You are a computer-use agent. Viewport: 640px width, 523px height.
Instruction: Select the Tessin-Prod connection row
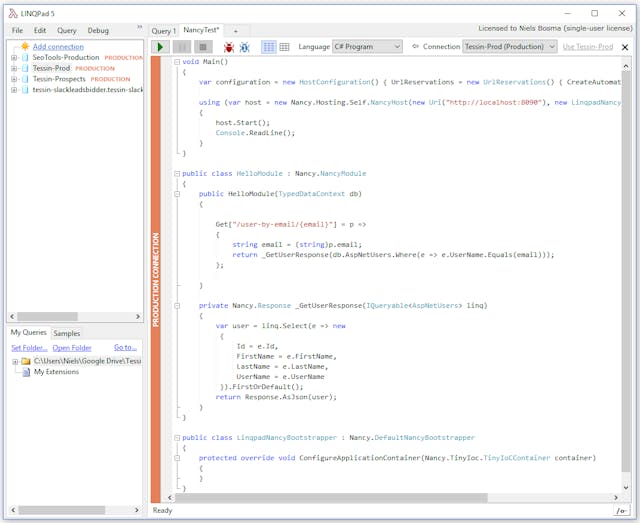tap(51, 68)
